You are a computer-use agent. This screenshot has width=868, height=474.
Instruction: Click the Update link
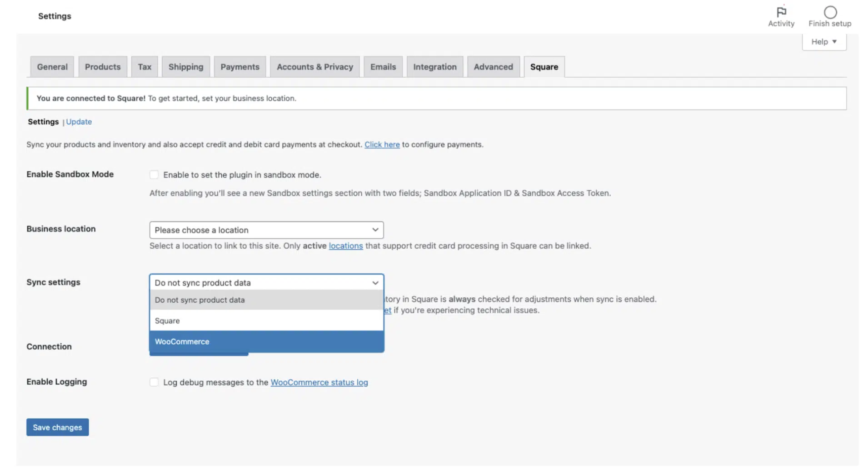coord(79,122)
